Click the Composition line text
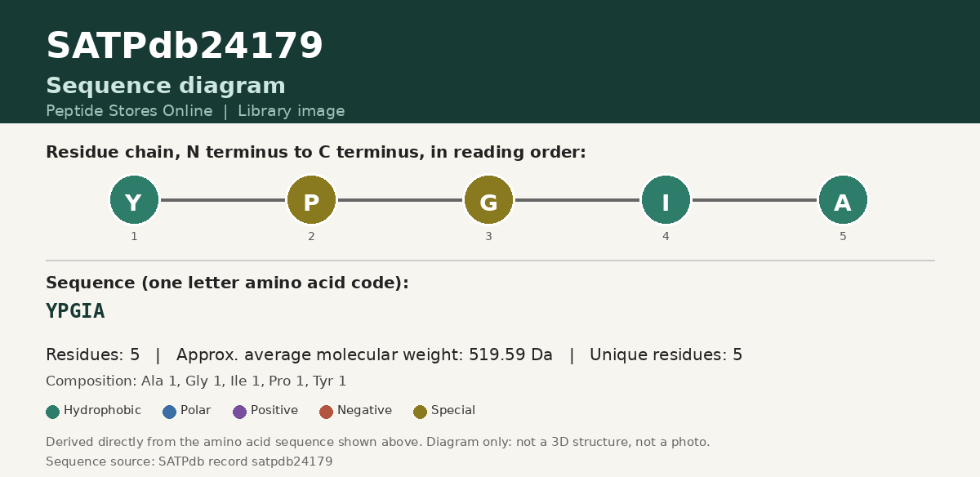 (196, 381)
